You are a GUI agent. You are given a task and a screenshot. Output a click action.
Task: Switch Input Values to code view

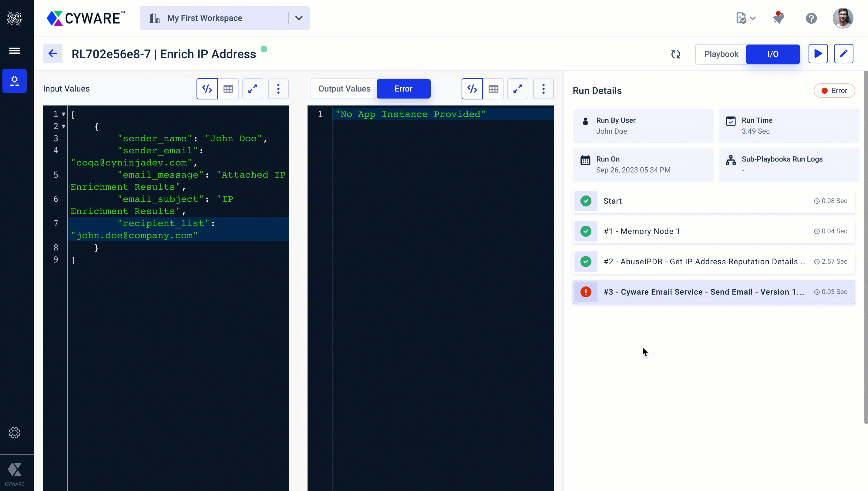tap(207, 89)
